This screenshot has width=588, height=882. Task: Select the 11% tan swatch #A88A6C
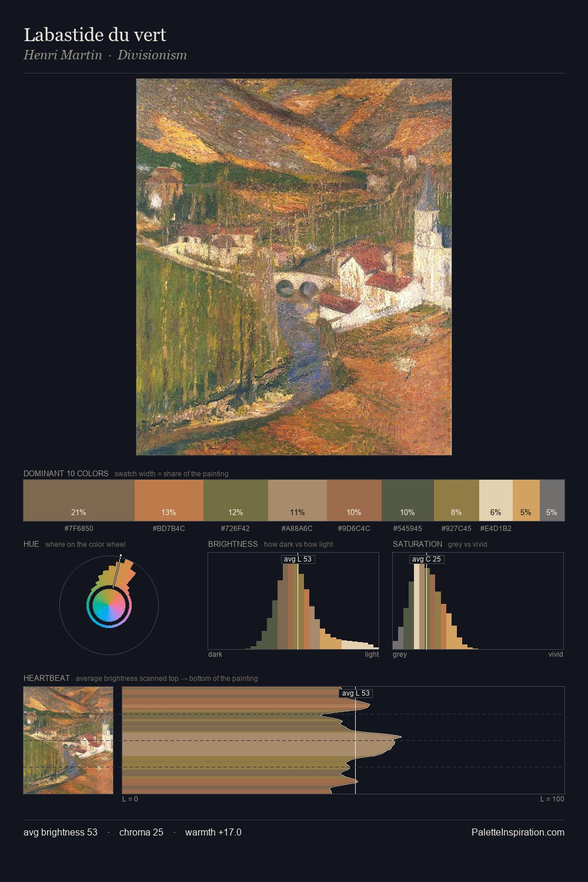coord(298,500)
